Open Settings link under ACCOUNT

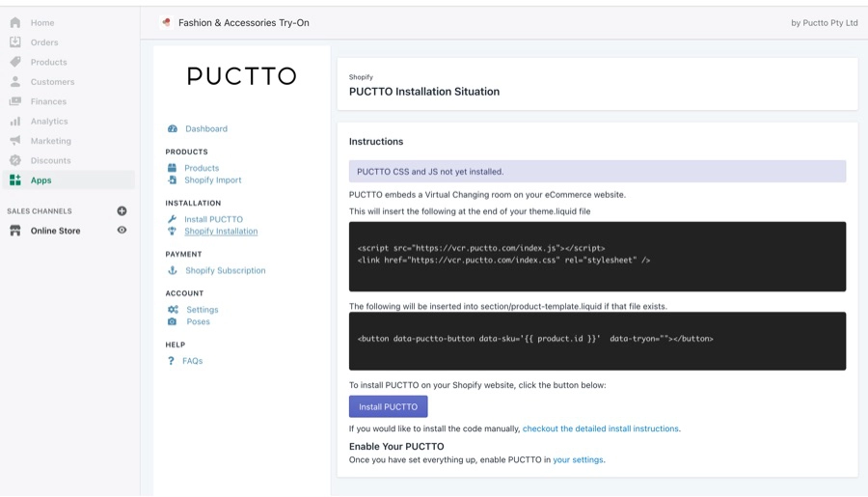pyautogui.click(x=203, y=309)
